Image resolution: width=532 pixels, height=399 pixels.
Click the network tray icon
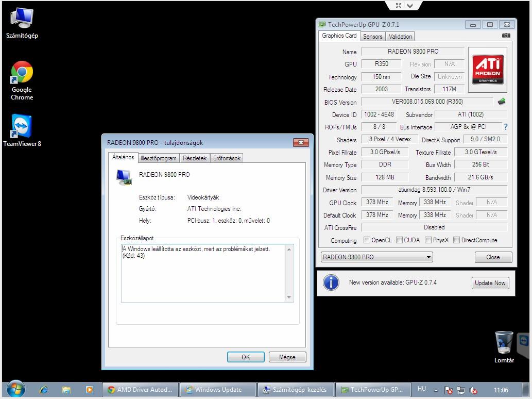(461, 390)
